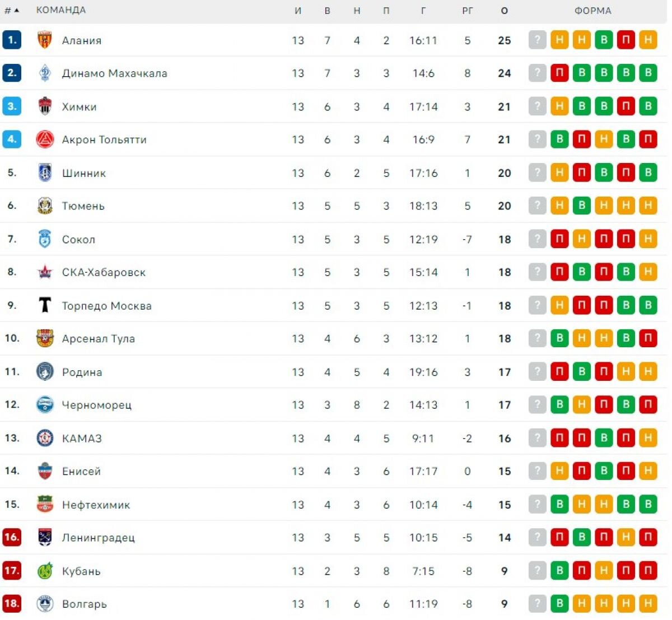Click Волгарь's green В form badge
The image size is (672, 620).
click(x=559, y=603)
